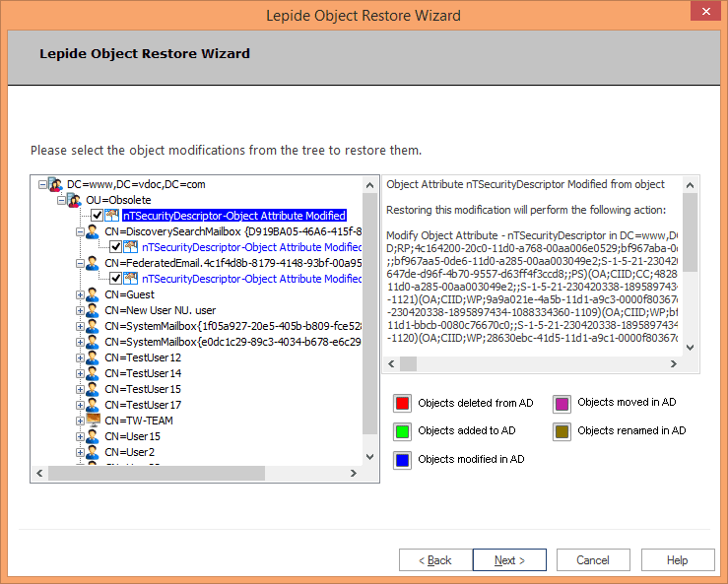Expand the CN=TW-TEAM node
Image resolution: width=728 pixels, height=584 pixels.
80,422
